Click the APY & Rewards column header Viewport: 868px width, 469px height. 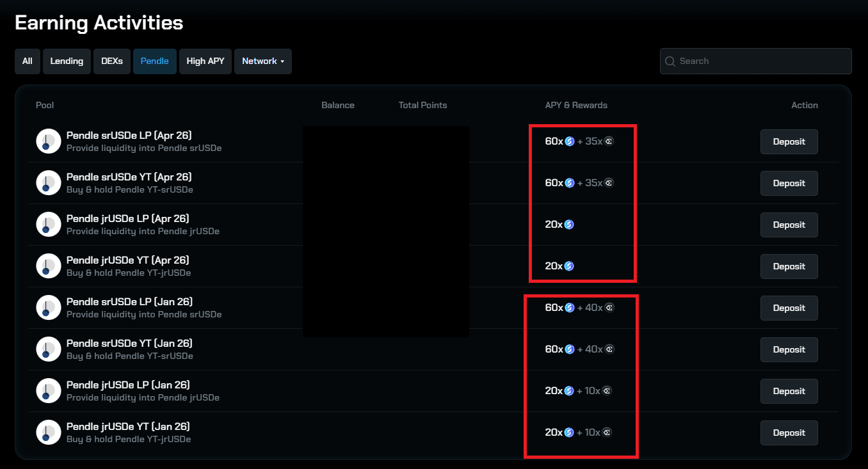pos(576,105)
